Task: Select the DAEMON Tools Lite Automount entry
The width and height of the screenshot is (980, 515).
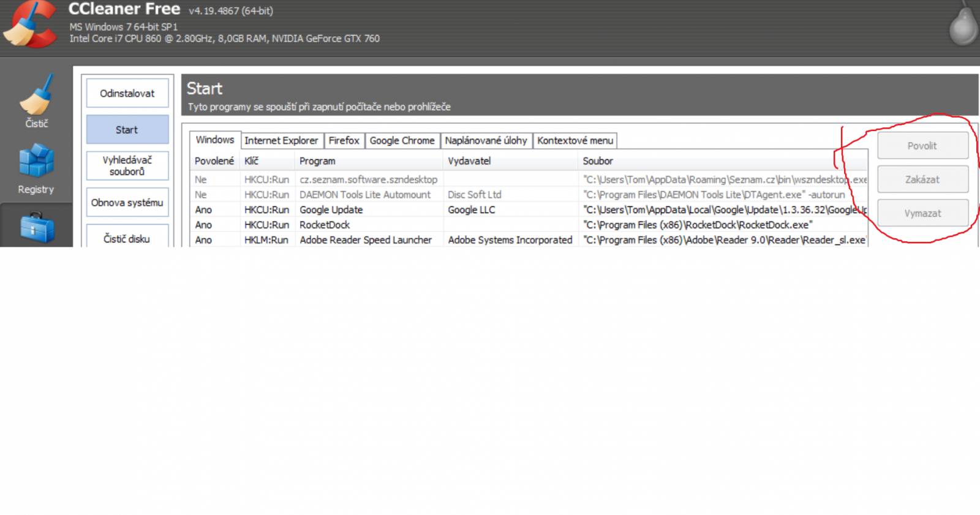Action: pyautogui.click(x=365, y=195)
